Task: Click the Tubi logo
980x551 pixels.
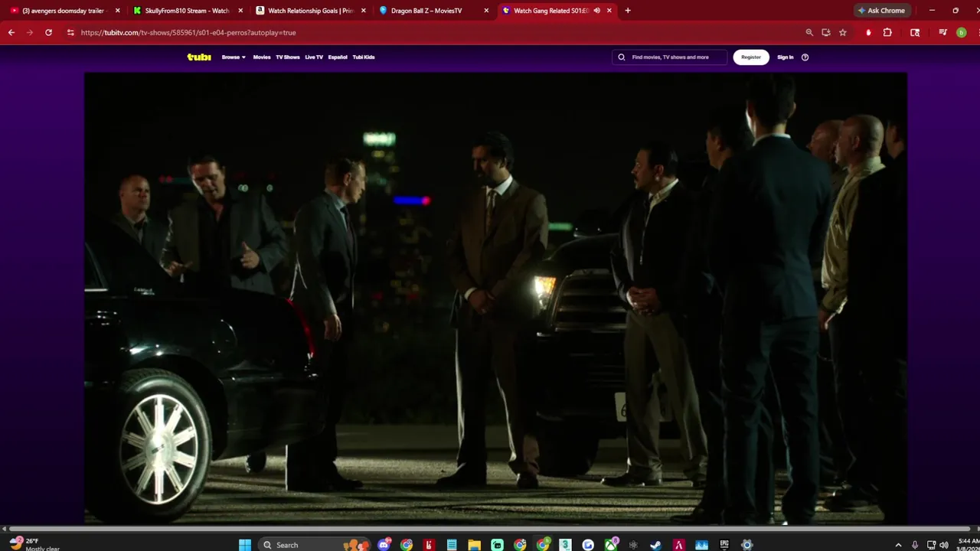Action: (x=199, y=57)
